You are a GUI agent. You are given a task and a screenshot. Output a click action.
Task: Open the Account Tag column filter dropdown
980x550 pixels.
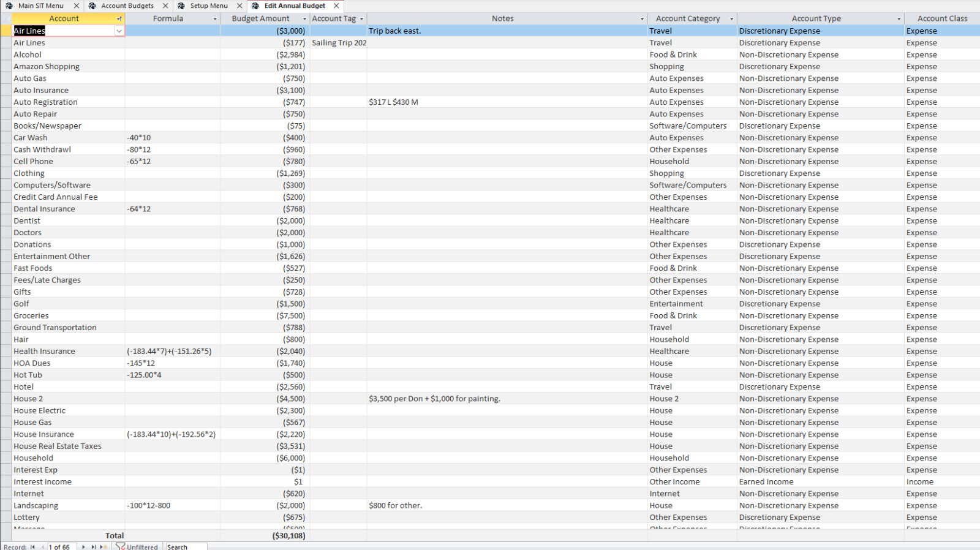click(x=361, y=19)
